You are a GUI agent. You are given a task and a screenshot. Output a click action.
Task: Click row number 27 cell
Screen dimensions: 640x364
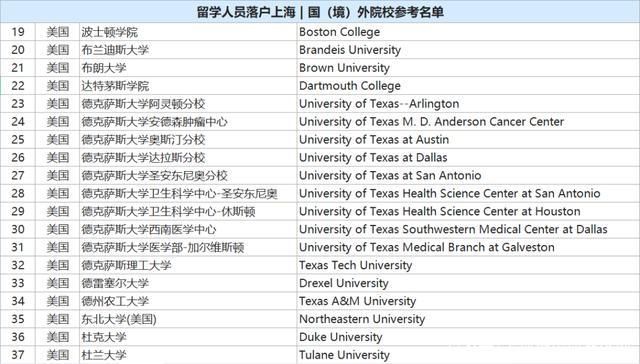click(x=18, y=175)
